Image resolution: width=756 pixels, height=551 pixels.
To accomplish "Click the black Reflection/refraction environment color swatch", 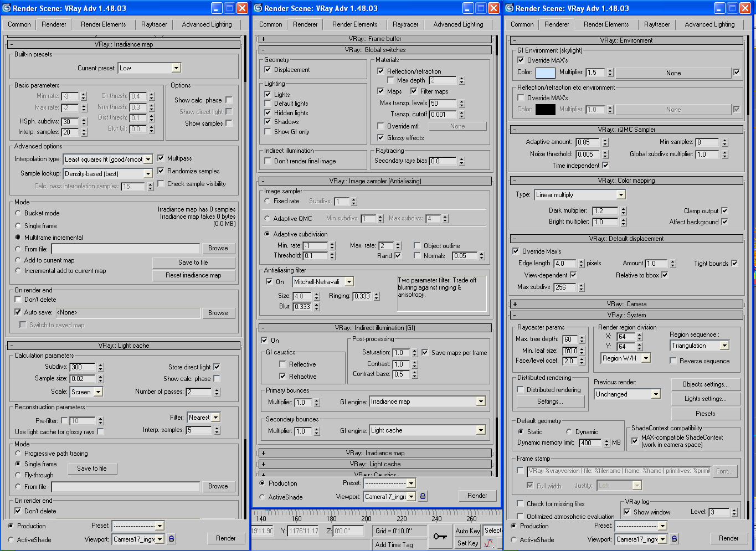I will click(x=545, y=109).
